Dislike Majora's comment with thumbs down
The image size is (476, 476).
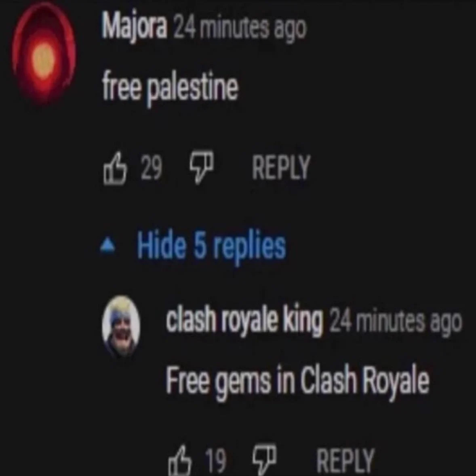coord(202,168)
